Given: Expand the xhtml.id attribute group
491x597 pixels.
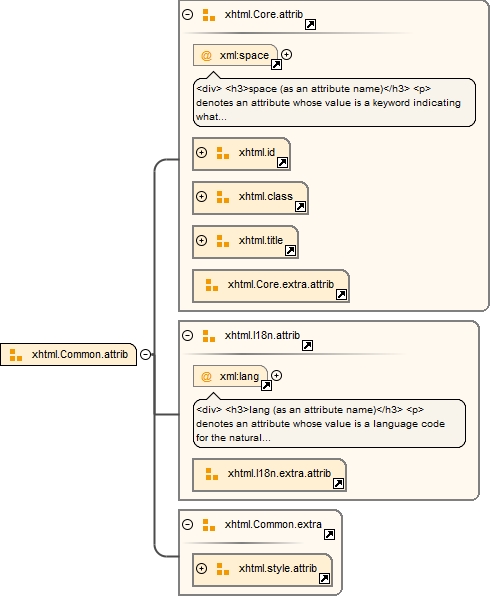Looking at the screenshot, I should point(201,153).
